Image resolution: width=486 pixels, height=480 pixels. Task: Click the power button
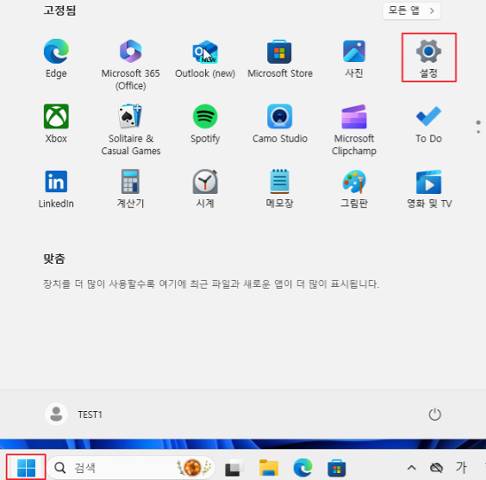(434, 415)
